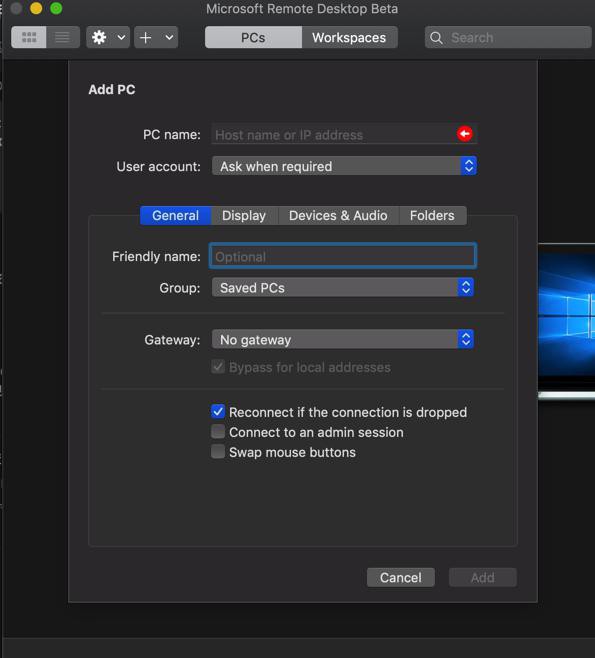Screen dimensions: 595x658
Task: Click the Windows desktop thumbnail behind the dialog
Action: coord(566,320)
